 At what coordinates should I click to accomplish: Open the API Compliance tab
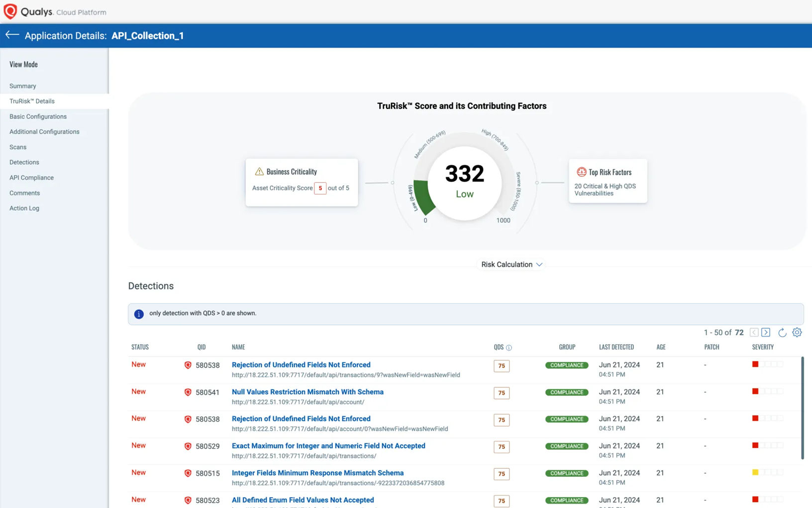point(31,177)
